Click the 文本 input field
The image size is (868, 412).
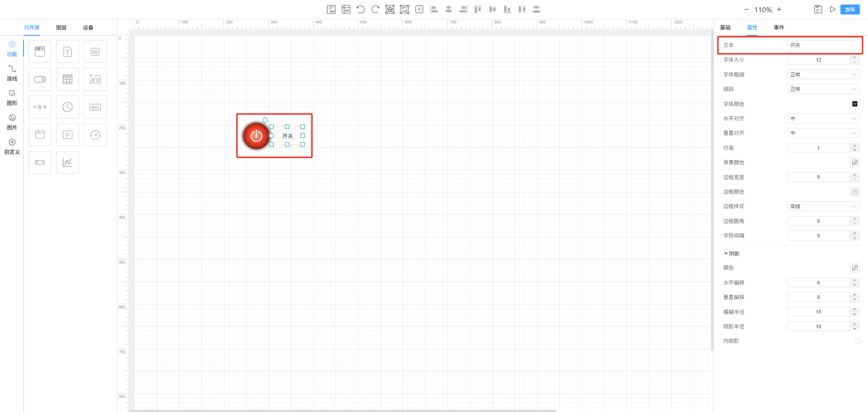(823, 45)
